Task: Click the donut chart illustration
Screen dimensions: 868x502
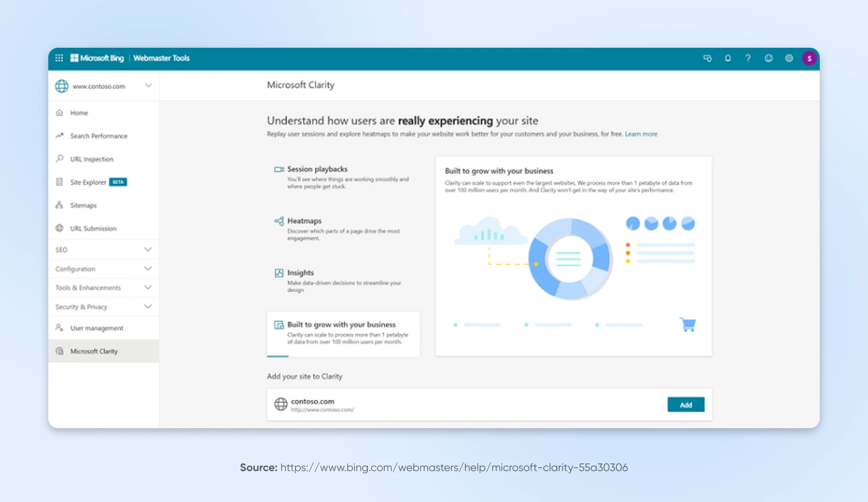Action: point(571,259)
